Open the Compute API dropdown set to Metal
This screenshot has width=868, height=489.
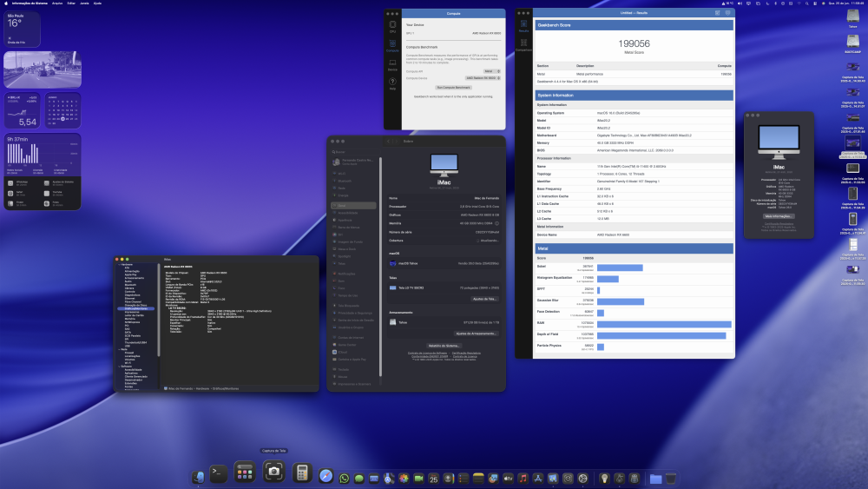tap(491, 71)
